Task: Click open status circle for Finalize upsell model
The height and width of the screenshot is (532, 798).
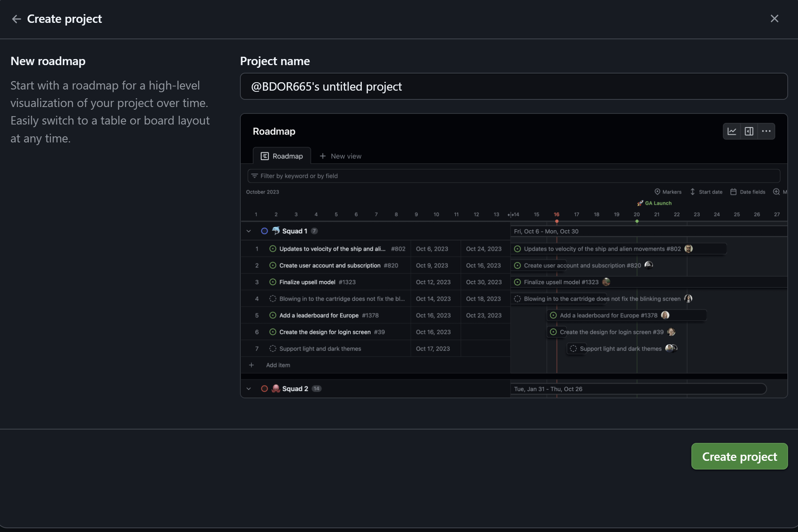Action: click(x=273, y=282)
